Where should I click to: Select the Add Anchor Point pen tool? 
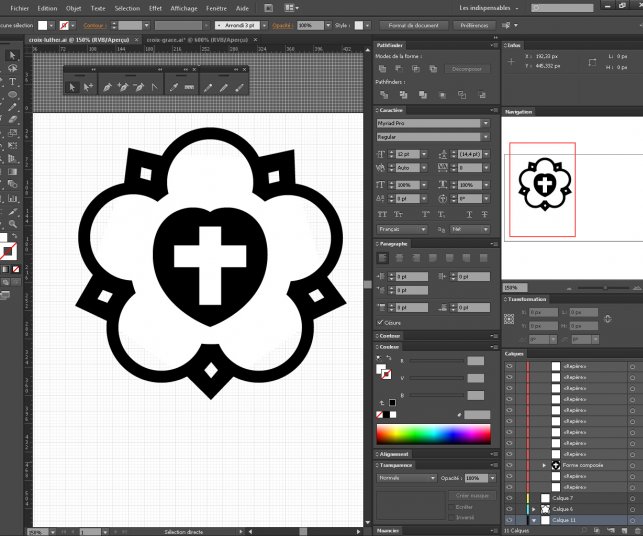pyautogui.click(x=123, y=87)
